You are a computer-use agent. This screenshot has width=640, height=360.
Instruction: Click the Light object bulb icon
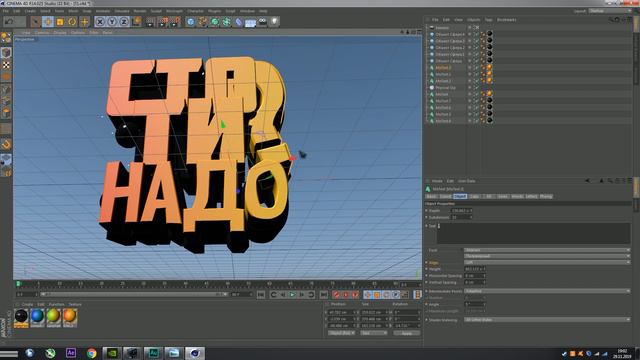[275, 22]
